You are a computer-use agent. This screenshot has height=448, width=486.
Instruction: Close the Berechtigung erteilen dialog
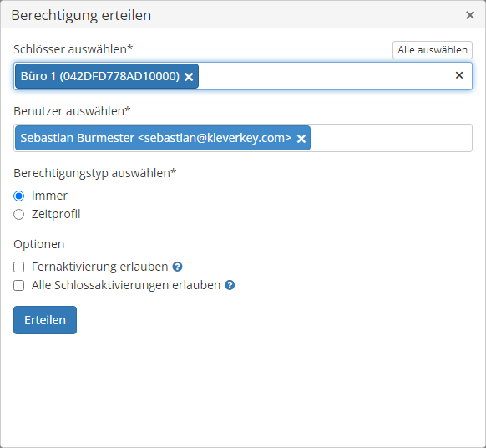[470, 15]
